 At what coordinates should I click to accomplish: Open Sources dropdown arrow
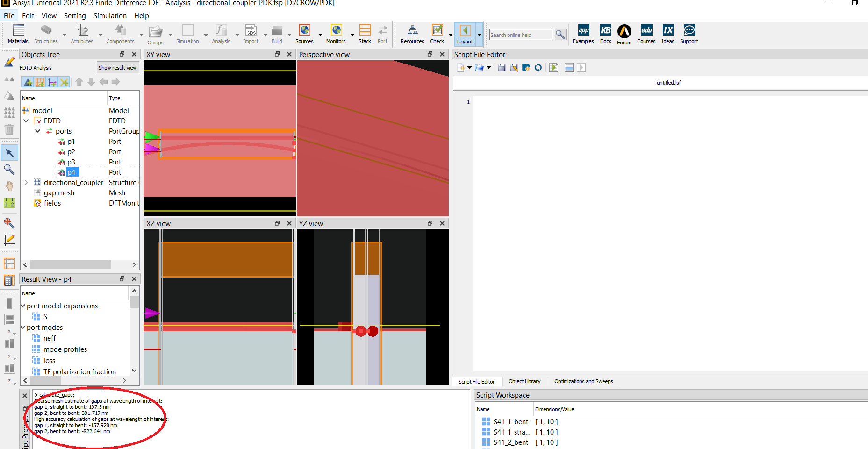click(x=320, y=35)
